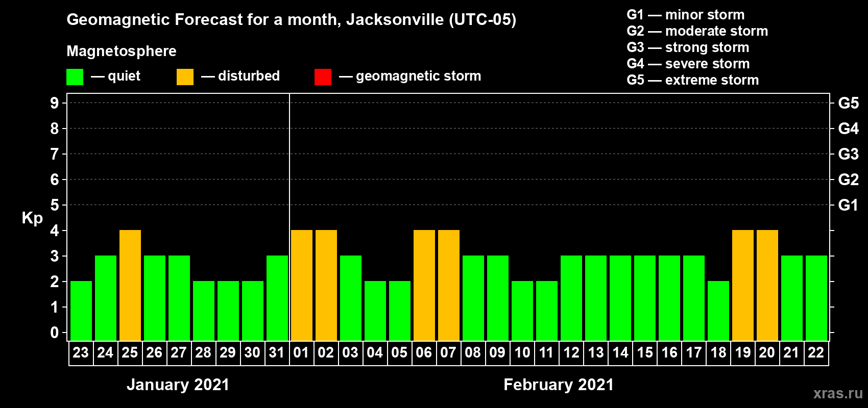868x408 pixels.
Task: Select the green bar for February 22
Action: [x=816, y=298]
